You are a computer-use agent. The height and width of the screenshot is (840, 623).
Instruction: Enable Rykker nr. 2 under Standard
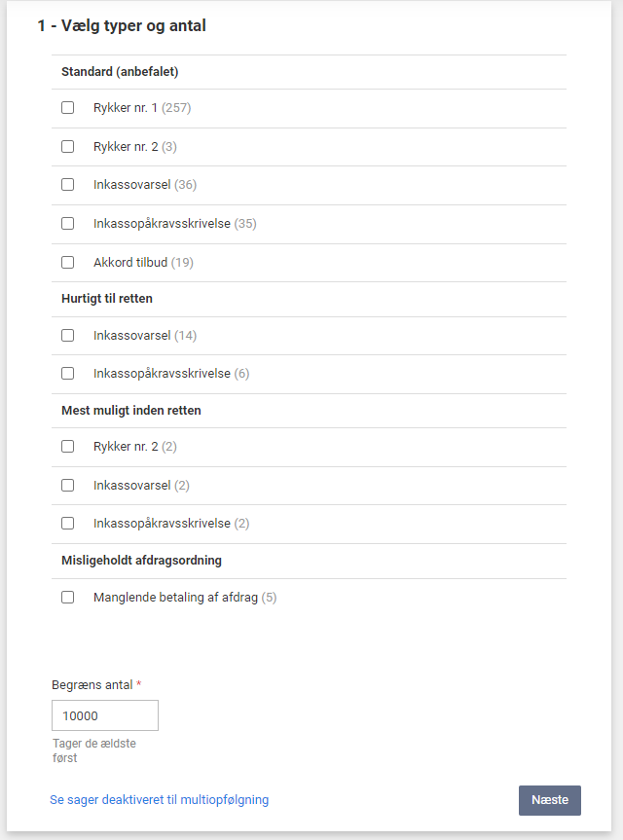[x=67, y=146]
